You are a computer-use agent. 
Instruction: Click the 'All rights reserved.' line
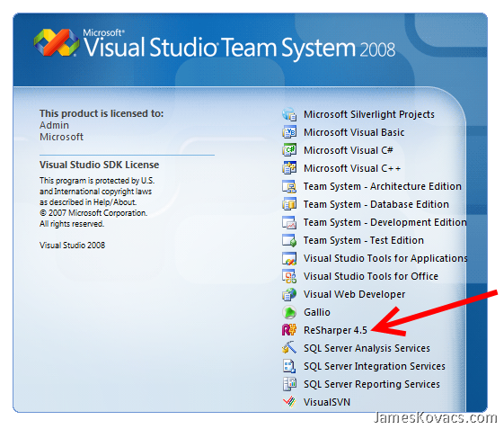click(x=72, y=224)
